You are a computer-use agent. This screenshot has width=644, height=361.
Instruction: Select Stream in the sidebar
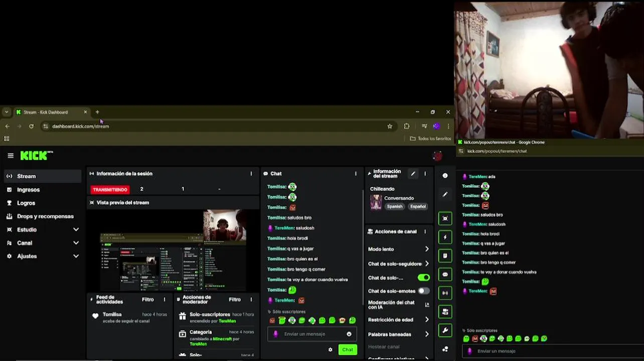pyautogui.click(x=42, y=176)
